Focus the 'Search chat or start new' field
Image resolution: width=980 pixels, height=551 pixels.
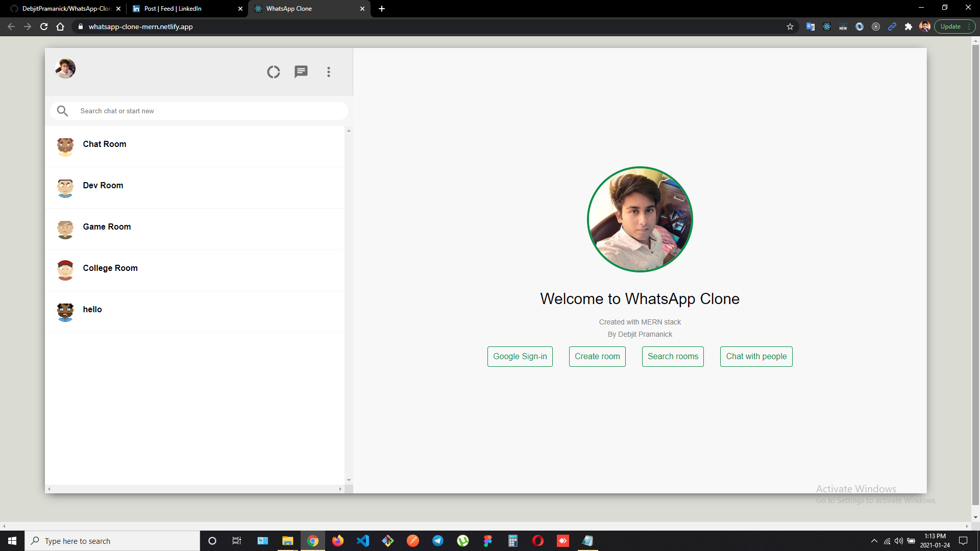pos(209,111)
